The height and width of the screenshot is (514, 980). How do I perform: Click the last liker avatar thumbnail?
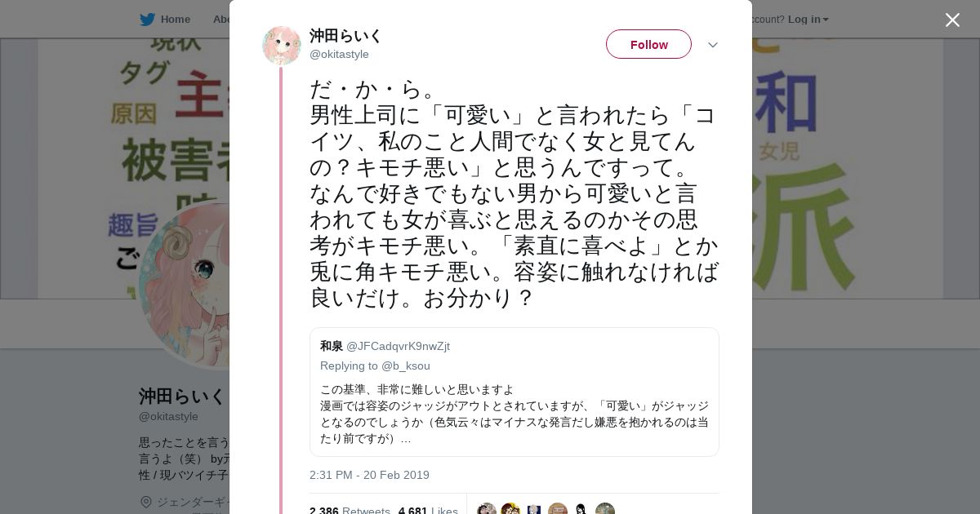[605, 510]
